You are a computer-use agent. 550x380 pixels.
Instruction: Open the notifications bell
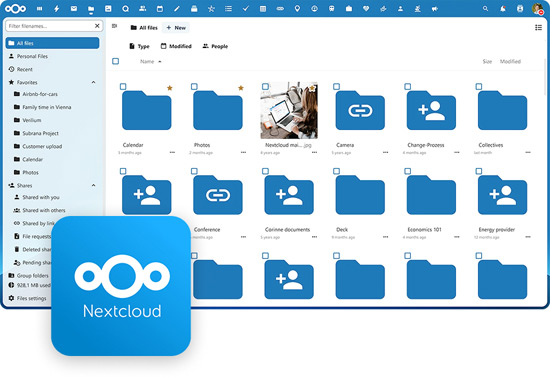pyautogui.click(x=503, y=9)
